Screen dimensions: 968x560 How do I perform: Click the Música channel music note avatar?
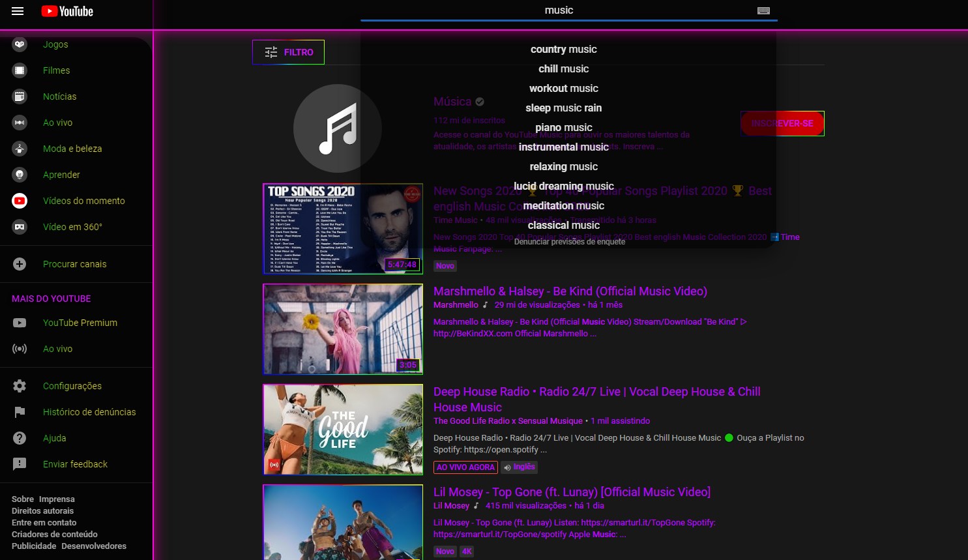338,128
